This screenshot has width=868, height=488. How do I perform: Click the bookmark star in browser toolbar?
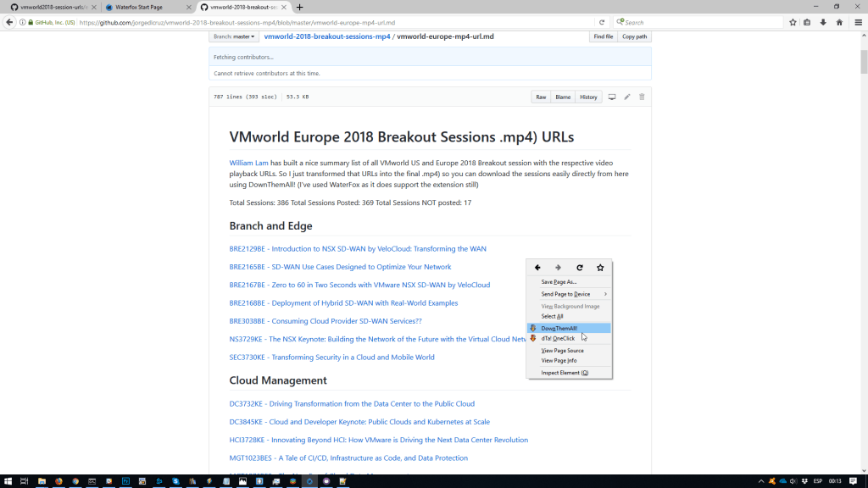[x=793, y=22]
